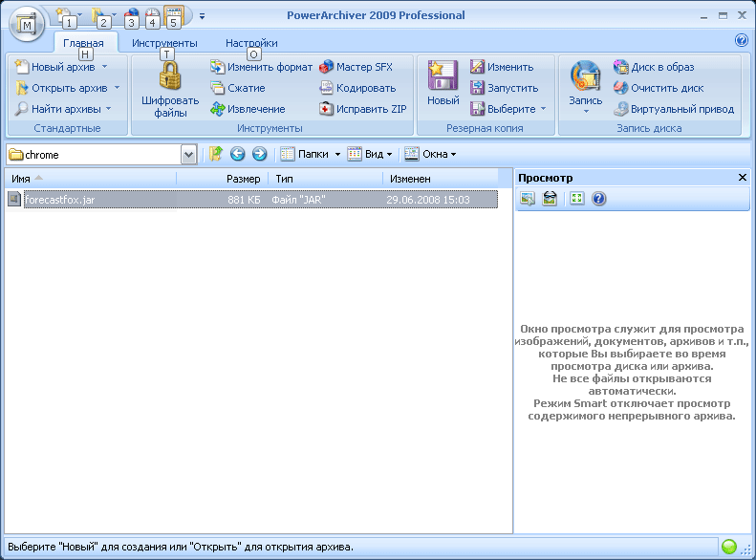Expand the Выберите dropdown arrow

click(x=544, y=109)
